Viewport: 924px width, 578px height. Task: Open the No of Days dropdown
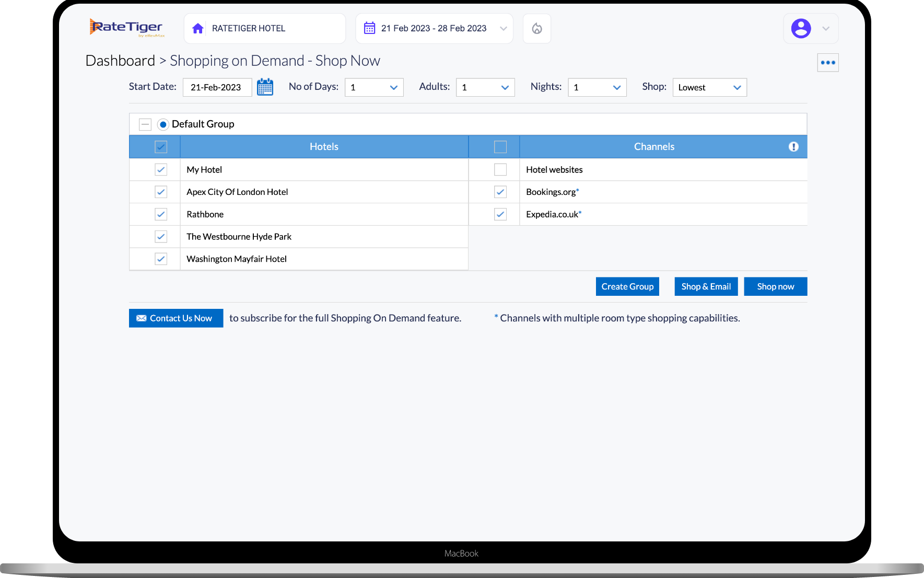click(375, 87)
